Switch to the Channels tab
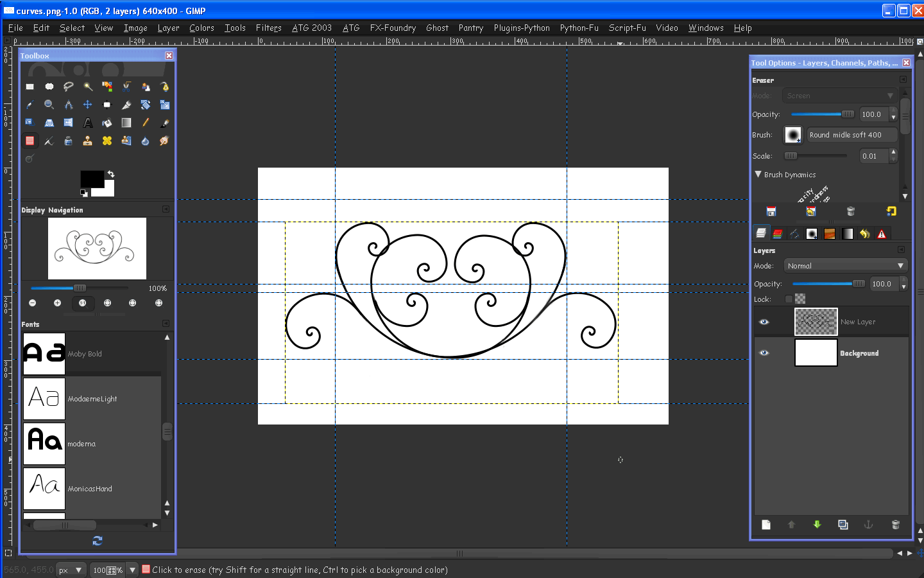 pos(778,234)
